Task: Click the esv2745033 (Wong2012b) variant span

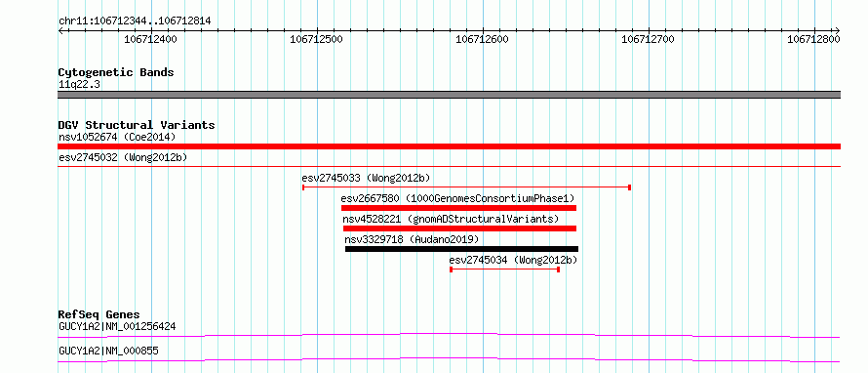Action: [466, 187]
